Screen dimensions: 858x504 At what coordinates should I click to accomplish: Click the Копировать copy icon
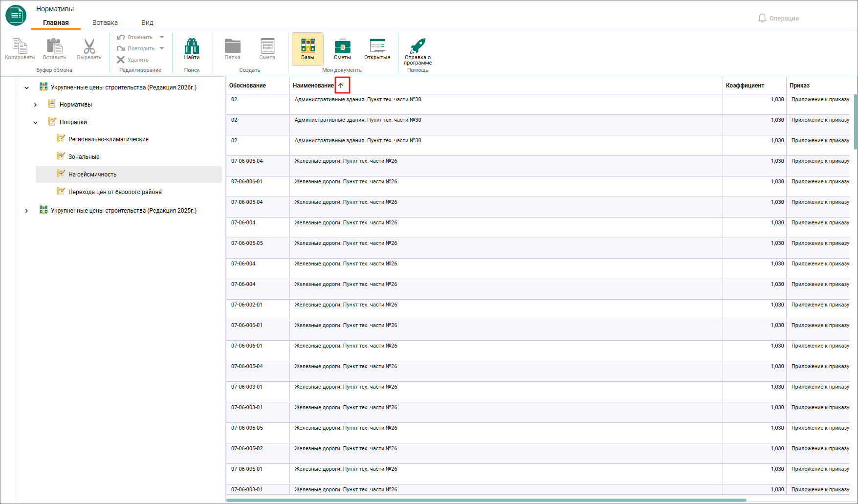point(20,46)
